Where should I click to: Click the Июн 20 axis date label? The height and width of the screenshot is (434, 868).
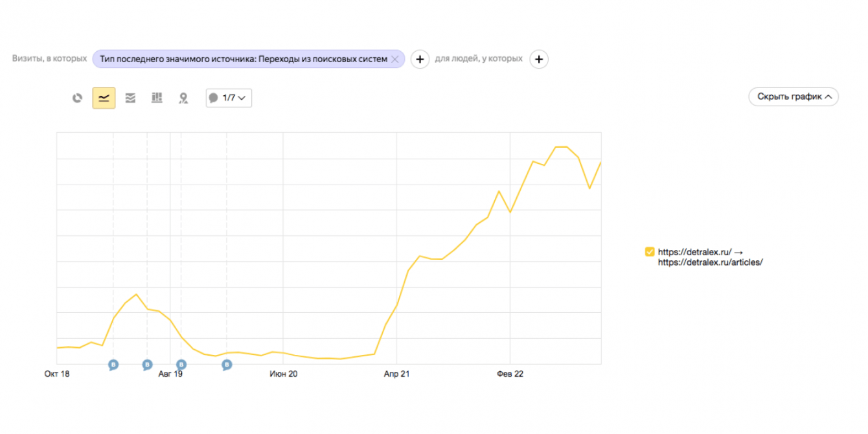283,374
